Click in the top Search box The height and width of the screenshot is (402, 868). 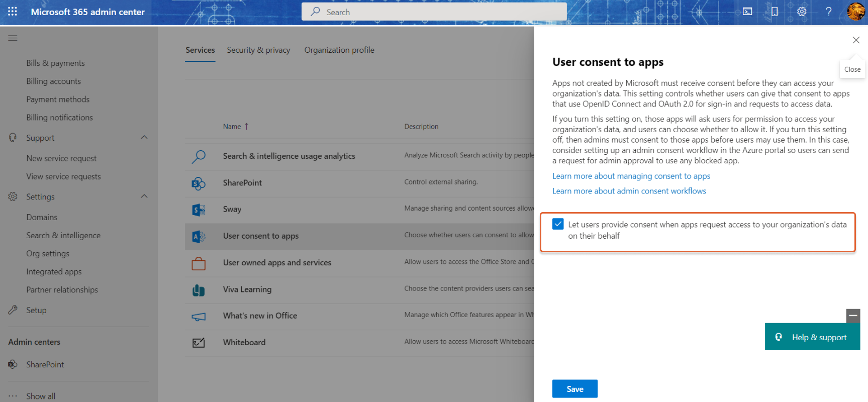(434, 12)
